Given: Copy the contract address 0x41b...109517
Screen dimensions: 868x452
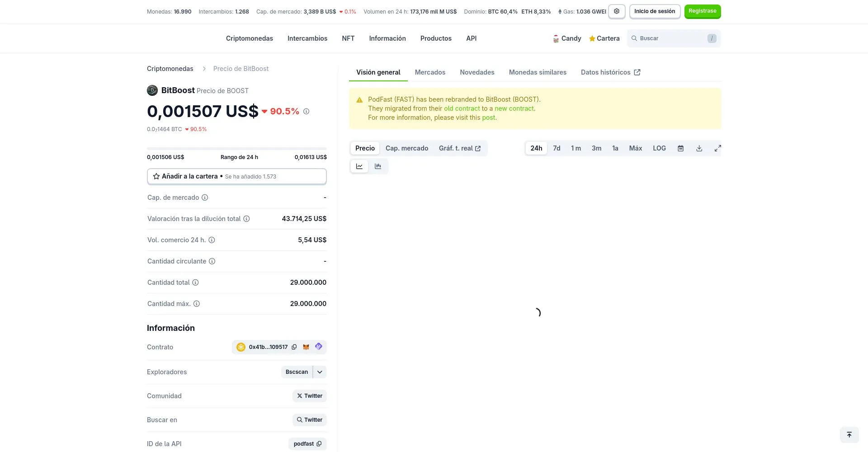Looking at the screenshot, I should (294, 347).
